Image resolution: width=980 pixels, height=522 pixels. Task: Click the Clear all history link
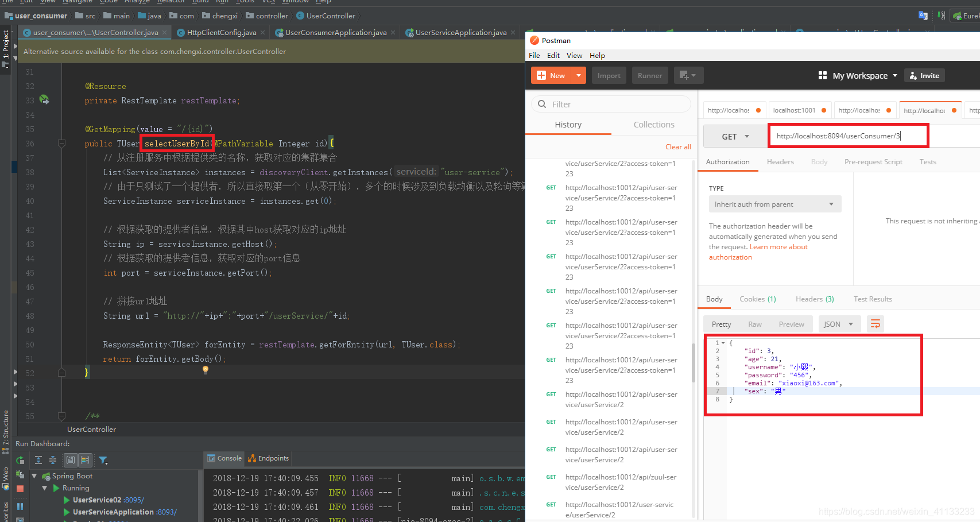tap(678, 147)
